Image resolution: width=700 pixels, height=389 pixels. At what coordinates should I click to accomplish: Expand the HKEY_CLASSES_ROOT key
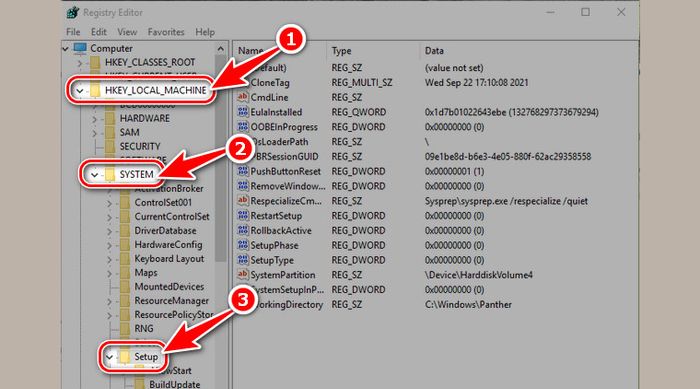80,63
